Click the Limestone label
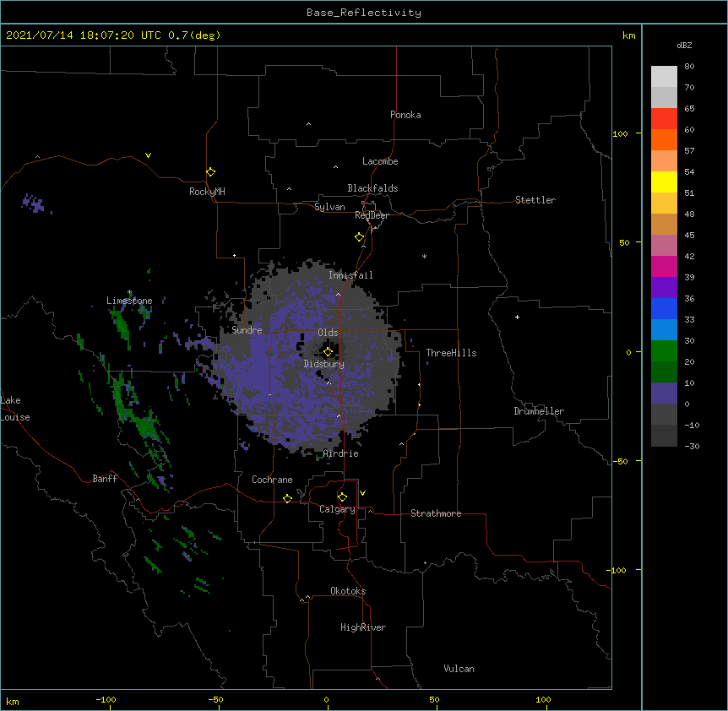728x711 pixels. pos(129,301)
